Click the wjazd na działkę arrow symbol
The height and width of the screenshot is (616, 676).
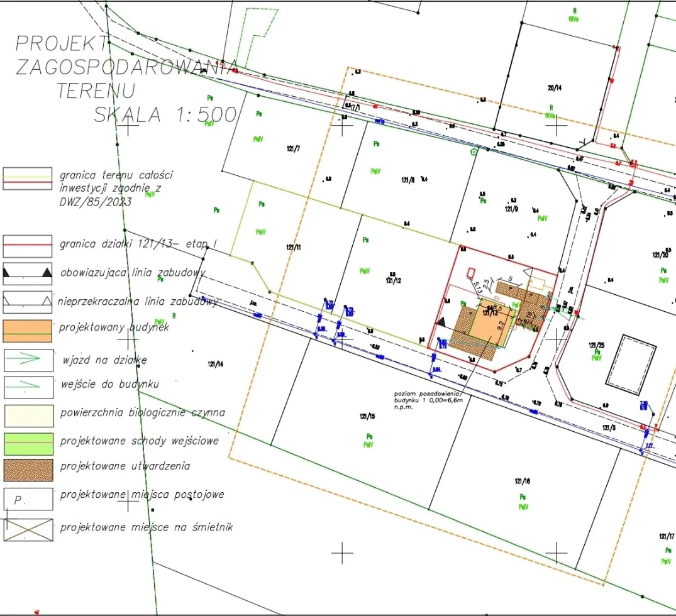click(x=28, y=359)
